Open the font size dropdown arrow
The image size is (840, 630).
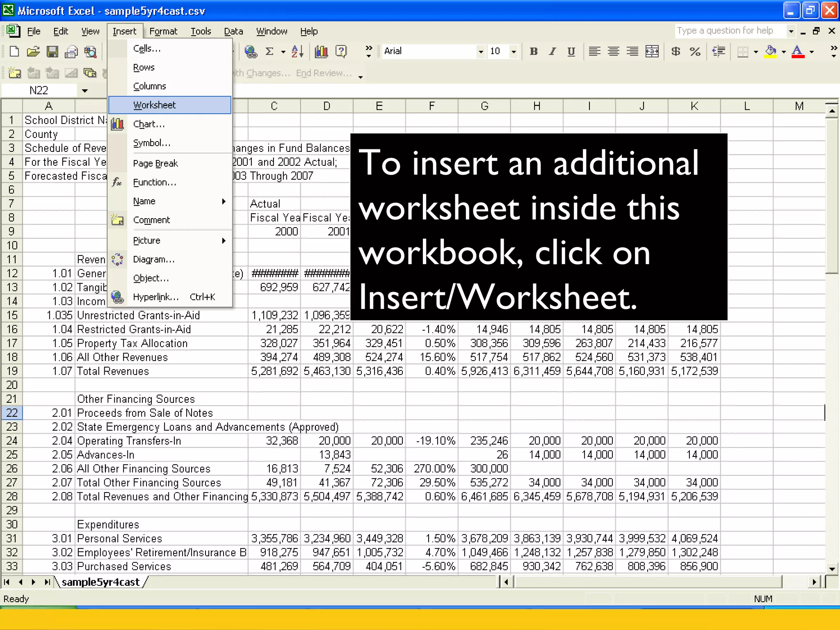tap(514, 52)
